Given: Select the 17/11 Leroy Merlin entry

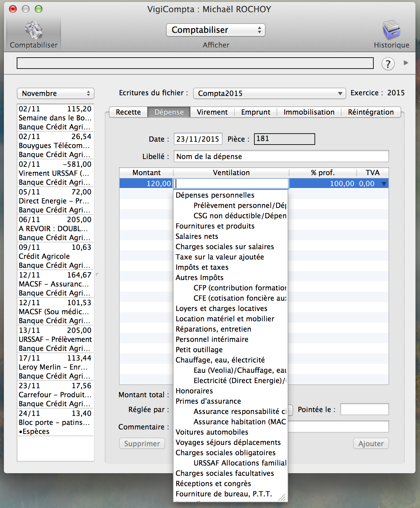Looking at the screenshot, I should (x=55, y=367).
